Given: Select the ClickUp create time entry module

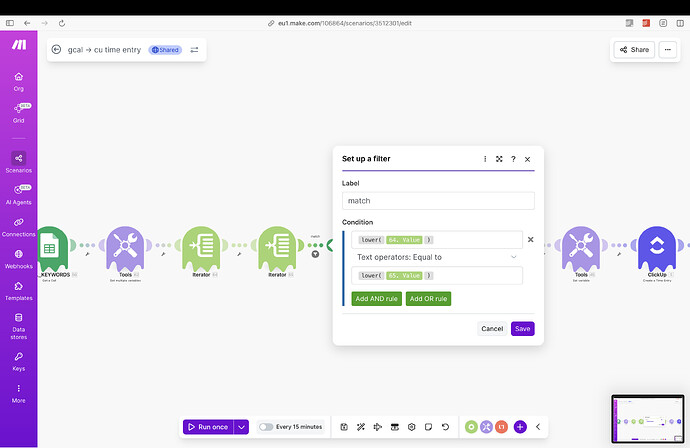Looking at the screenshot, I should pos(657,249).
